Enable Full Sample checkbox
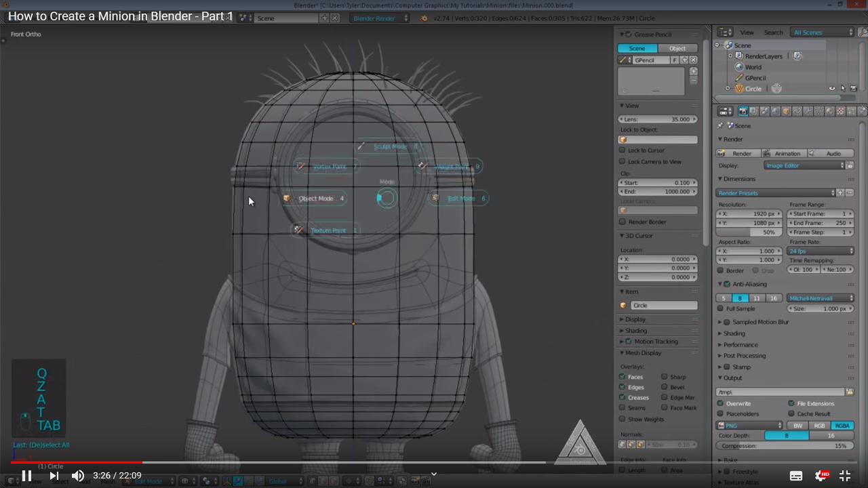Screen dimensions: 868x488 (x=720, y=308)
